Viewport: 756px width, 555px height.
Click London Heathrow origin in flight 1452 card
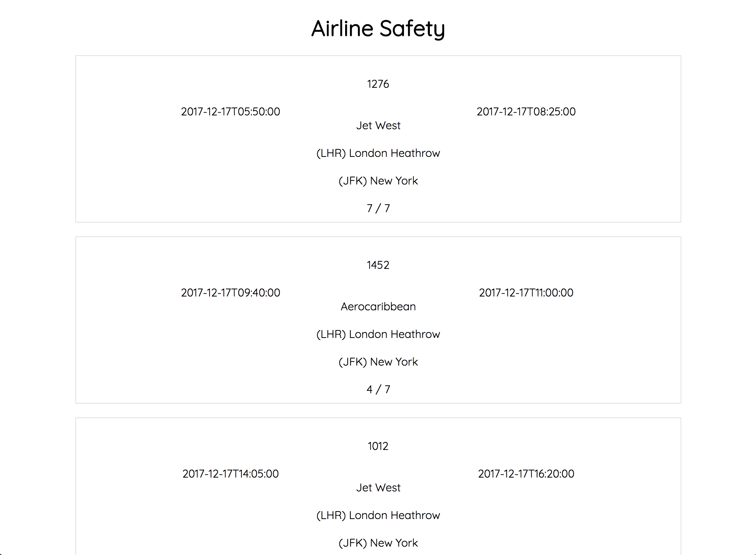click(x=378, y=334)
